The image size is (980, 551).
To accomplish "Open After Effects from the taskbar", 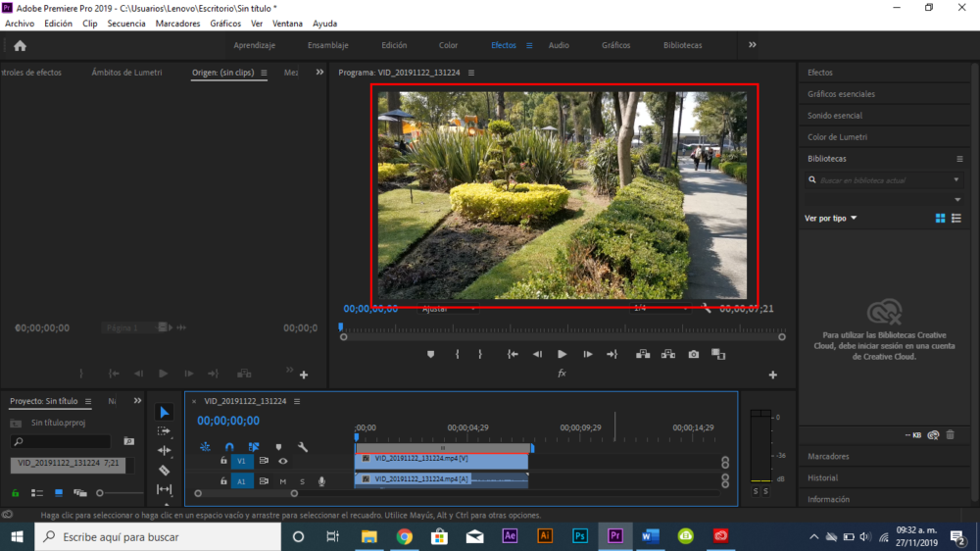I will click(x=510, y=536).
